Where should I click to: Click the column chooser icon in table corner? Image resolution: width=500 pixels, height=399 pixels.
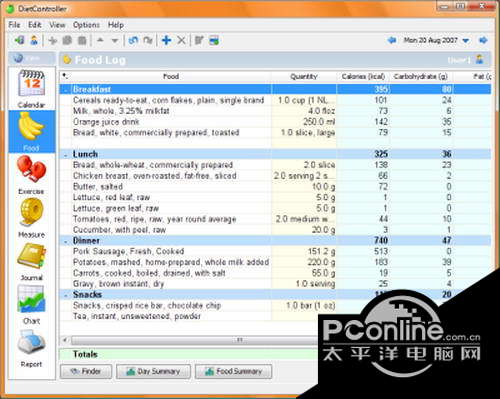(x=65, y=76)
